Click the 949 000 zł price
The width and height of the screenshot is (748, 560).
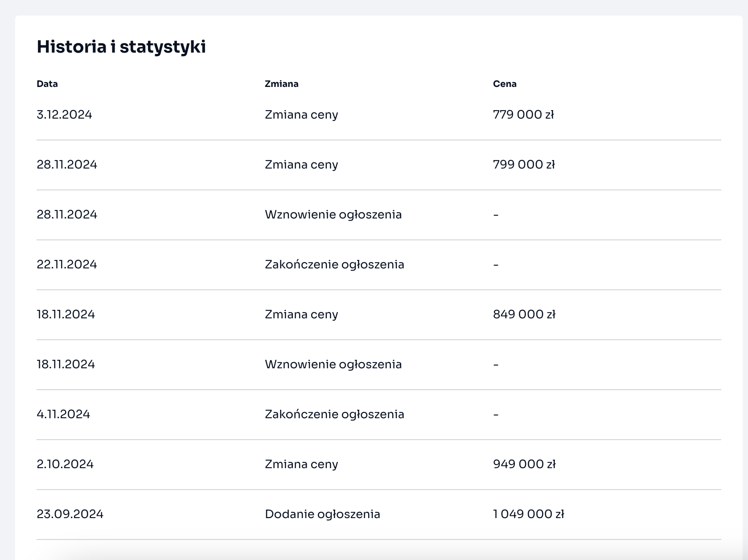click(x=524, y=464)
